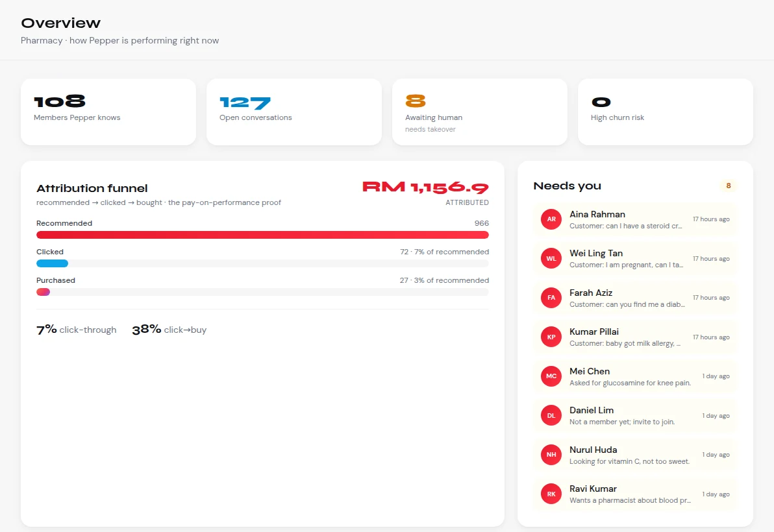Screen dimensions: 774x532
Task: Click the 966 recommended count
Action: click(x=481, y=223)
